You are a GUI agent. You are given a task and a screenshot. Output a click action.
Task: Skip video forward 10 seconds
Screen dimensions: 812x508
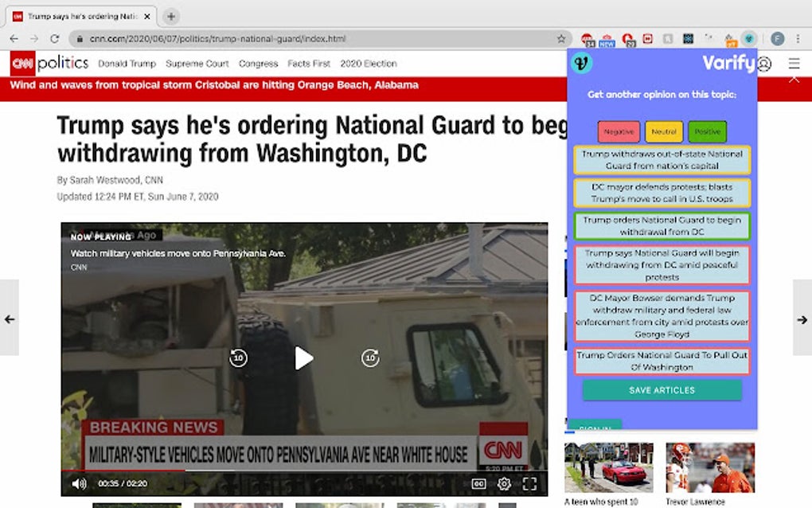(x=370, y=358)
